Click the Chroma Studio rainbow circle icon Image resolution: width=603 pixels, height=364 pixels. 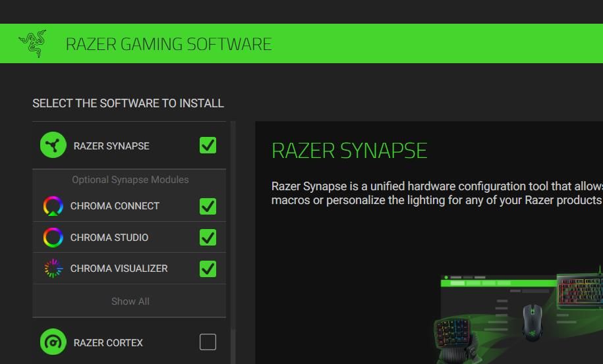click(53, 237)
